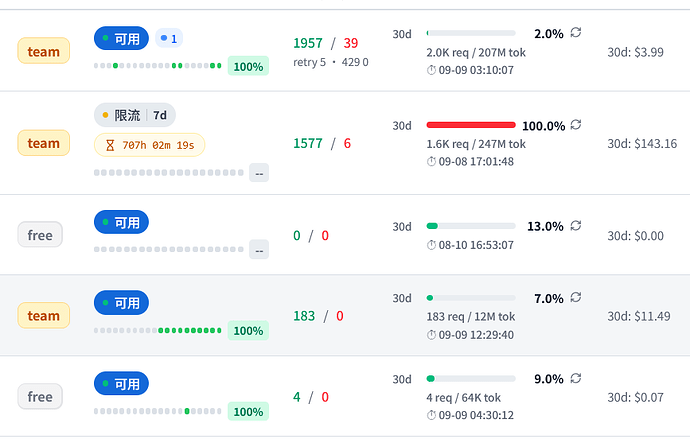Click the text 4 req / 64K tok
Screen dimensions: 690x439
(x=463, y=398)
